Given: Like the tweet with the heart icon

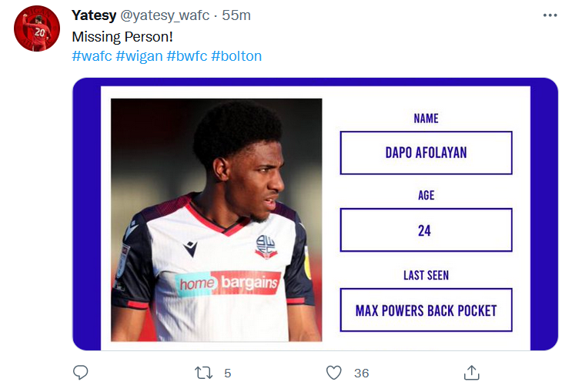Looking at the screenshot, I should tap(333, 373).
